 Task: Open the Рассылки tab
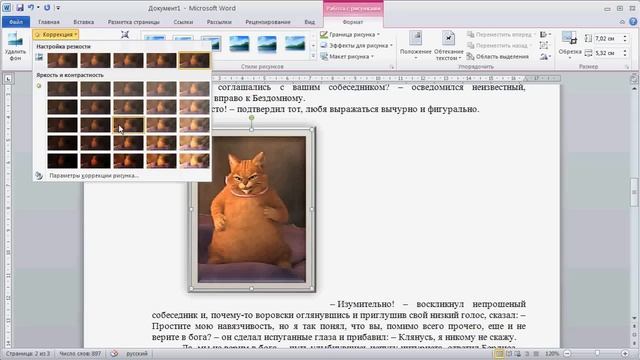pyautogui.click(x=219, y=22)
